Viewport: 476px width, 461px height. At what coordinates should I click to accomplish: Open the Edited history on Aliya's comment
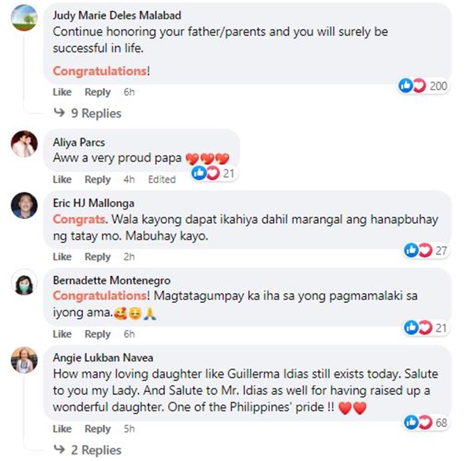(162, 179)
